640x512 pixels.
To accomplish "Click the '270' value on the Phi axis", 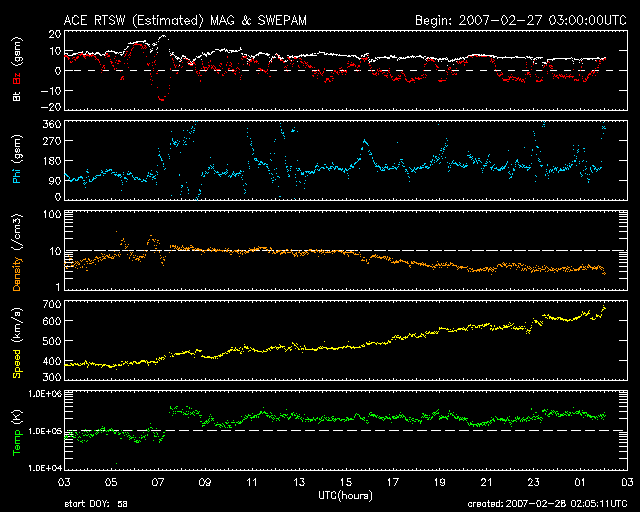I will [x=52, y=141].
